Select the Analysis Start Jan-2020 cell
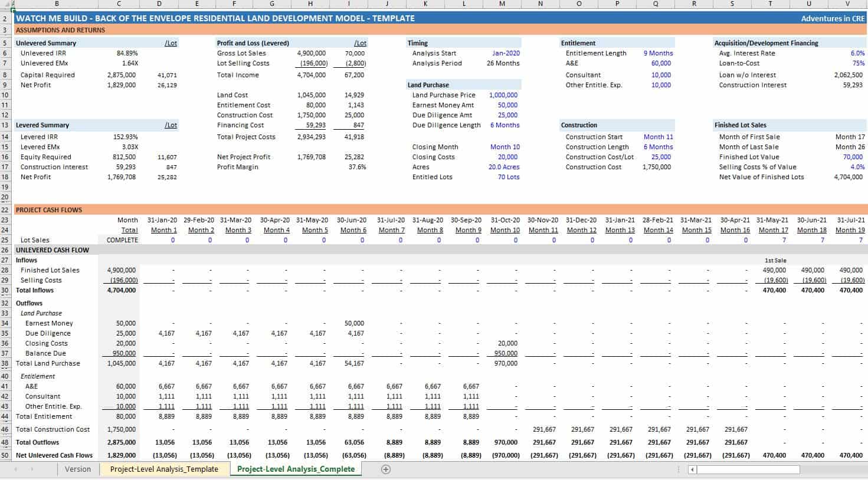This screenshot has height=480, width=868. [x=506, y=53]
